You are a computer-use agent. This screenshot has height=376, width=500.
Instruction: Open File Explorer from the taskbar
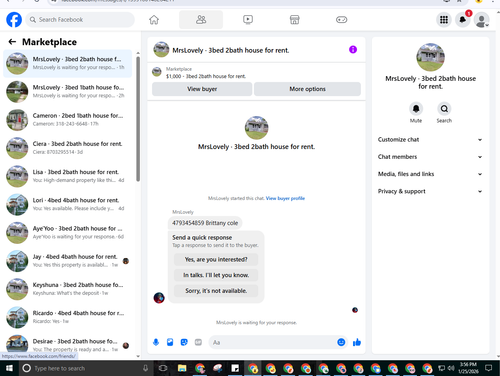tap(182, 368)
